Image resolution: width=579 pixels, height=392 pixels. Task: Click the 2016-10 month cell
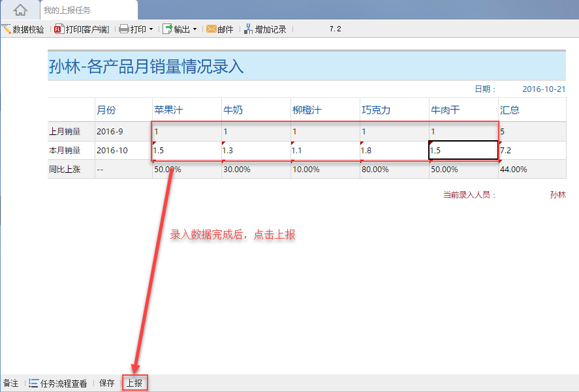coord(123,150)
